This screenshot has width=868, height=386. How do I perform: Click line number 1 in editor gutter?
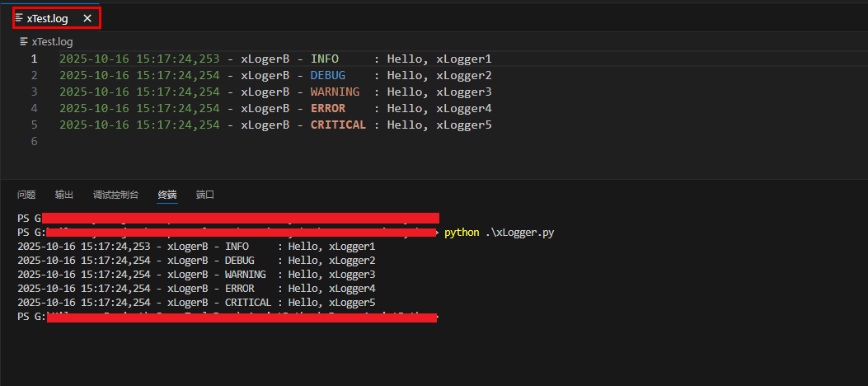[35, 59]
